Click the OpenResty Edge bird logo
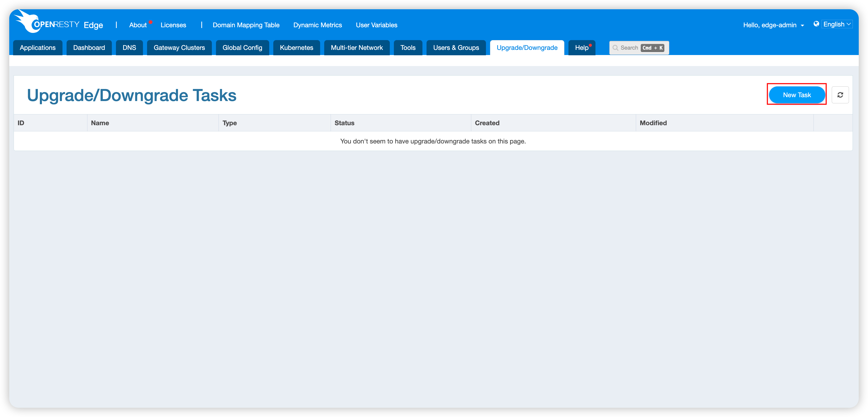 click(x=27, y=22)
